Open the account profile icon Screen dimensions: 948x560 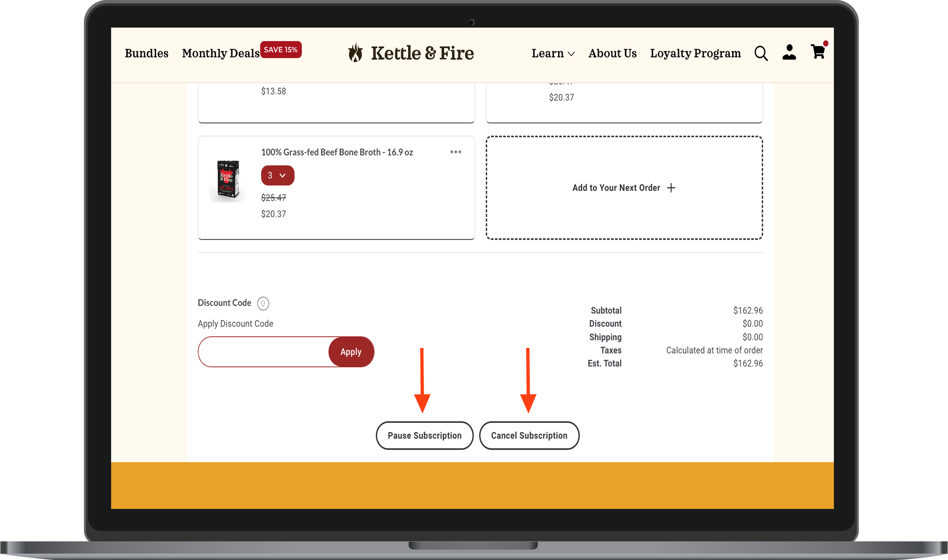point(789,52)
